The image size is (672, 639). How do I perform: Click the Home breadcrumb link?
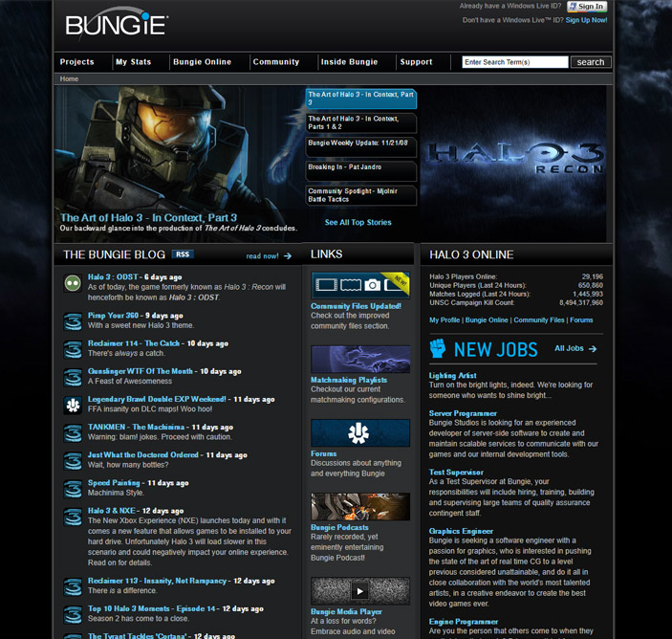[69, 78]
